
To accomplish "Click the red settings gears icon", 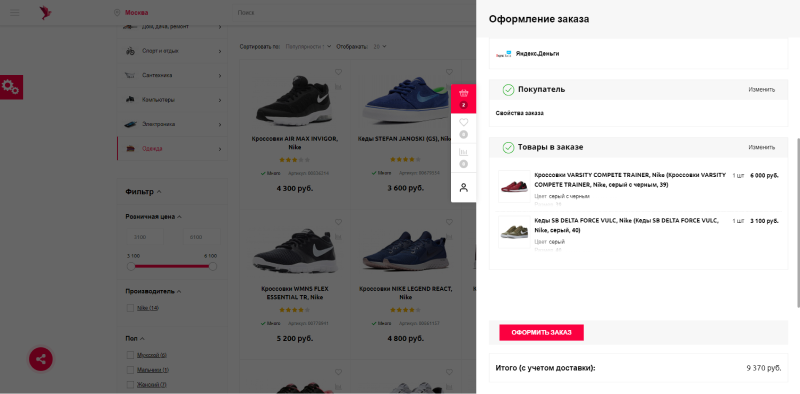I will [11, 87].
